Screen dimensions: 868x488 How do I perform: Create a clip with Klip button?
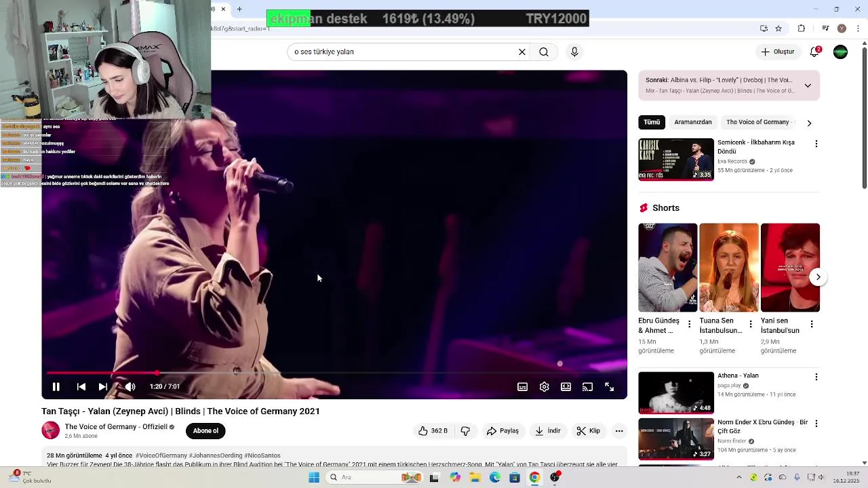pos(588,430)
